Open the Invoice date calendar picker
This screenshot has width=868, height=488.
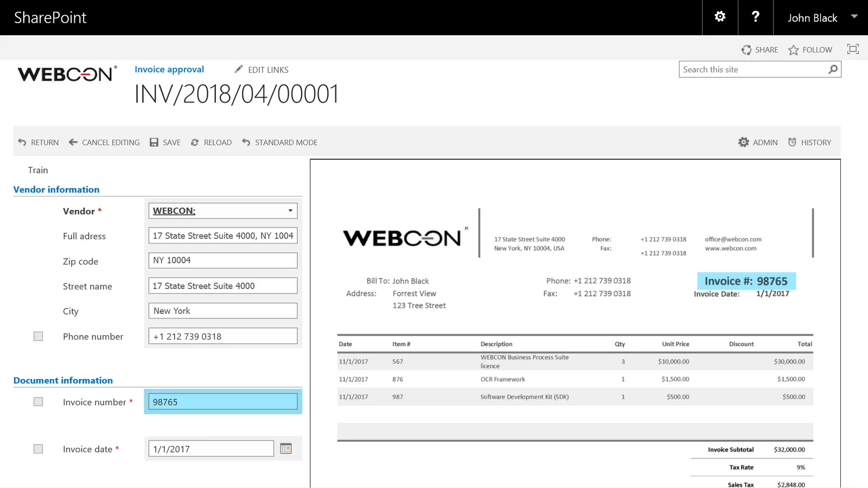(286, 448)
